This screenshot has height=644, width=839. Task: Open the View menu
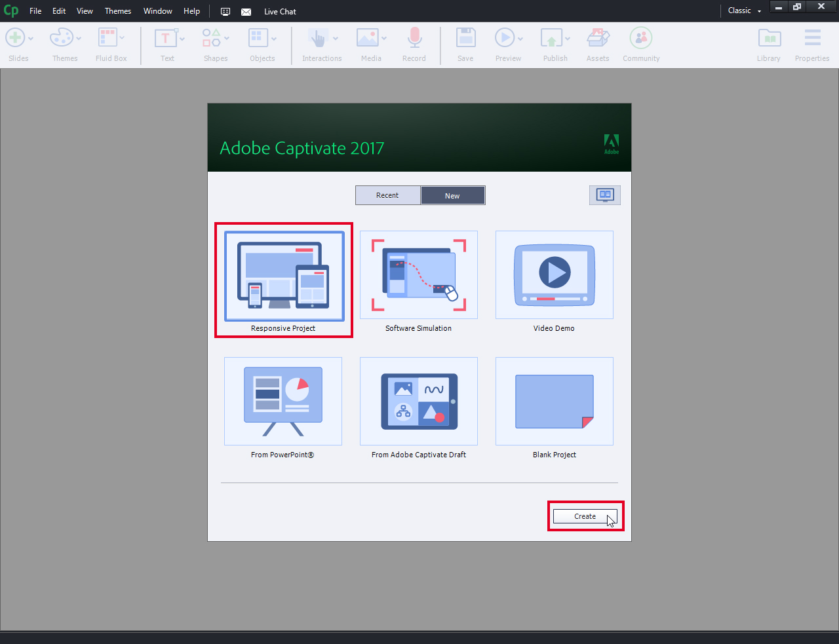point(85,11)
